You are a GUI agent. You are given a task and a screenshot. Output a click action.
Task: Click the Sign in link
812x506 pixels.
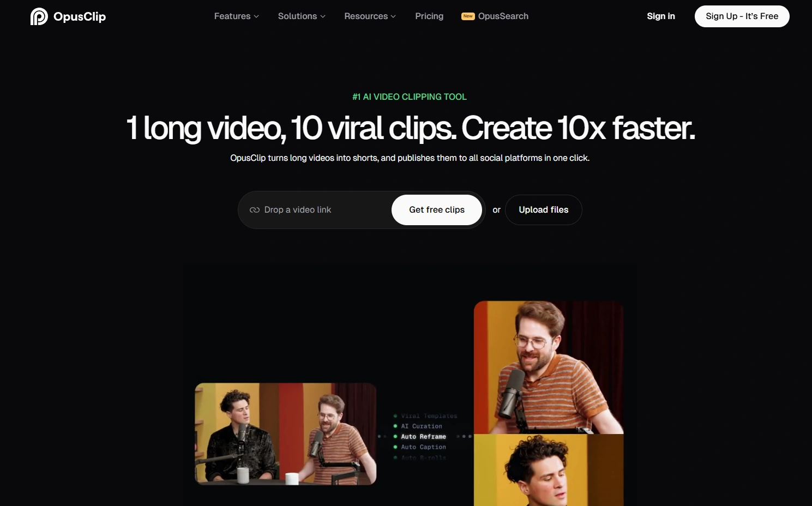(660, 16)
